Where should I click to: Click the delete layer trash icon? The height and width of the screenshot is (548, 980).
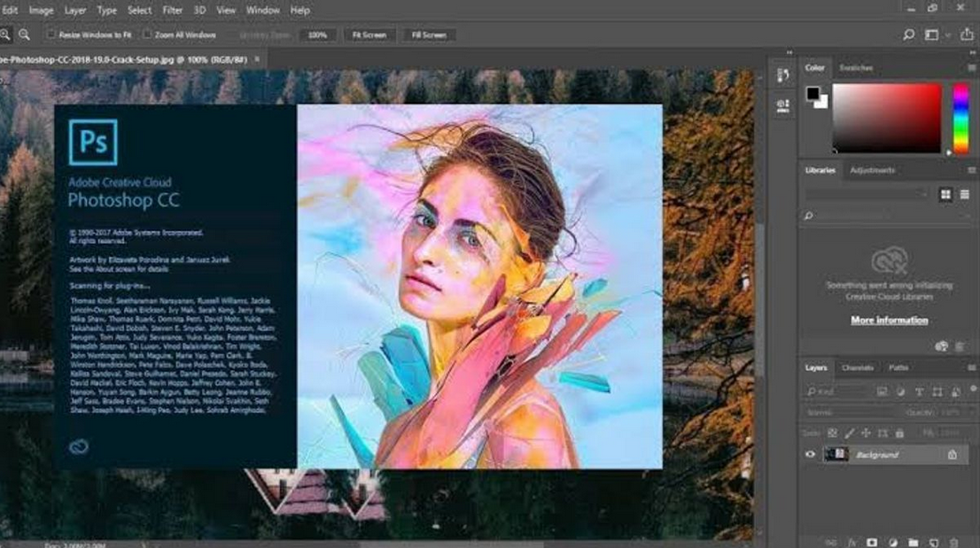click(x=953, y=541)
